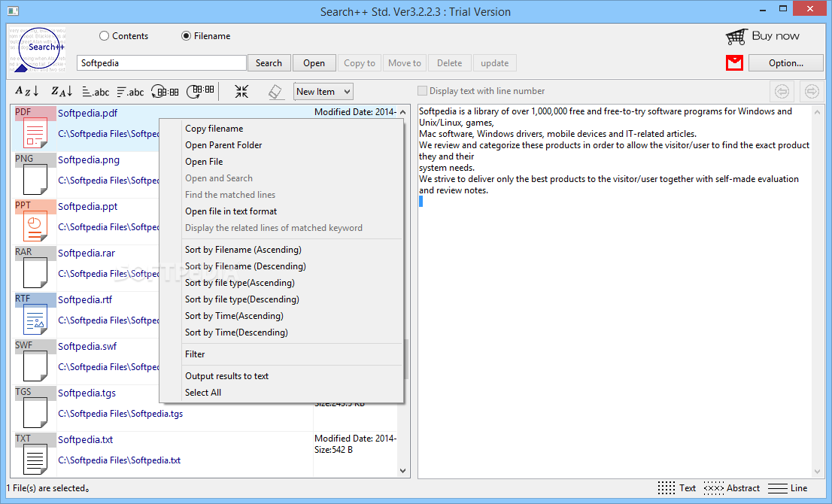Click the dotted Text legend icon
Image resolution: width=832 pixels, height=504 pixels.
(666, 488)
